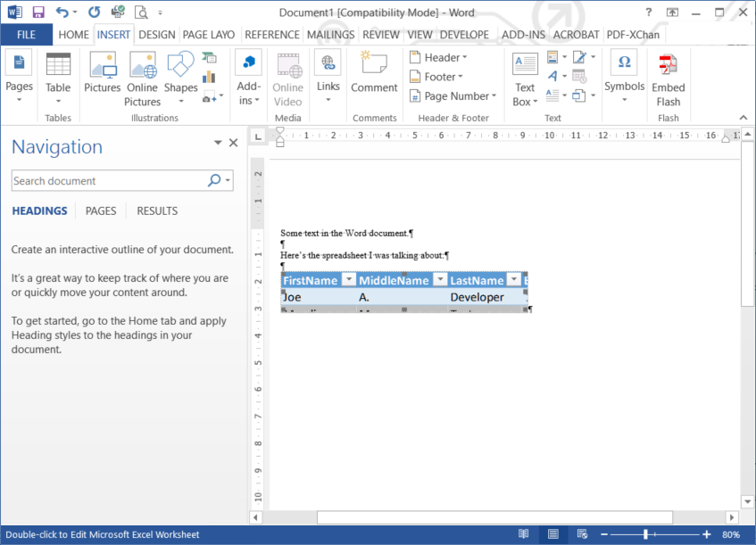
Task: Click the Object insert icon
Action: (579, 95)
